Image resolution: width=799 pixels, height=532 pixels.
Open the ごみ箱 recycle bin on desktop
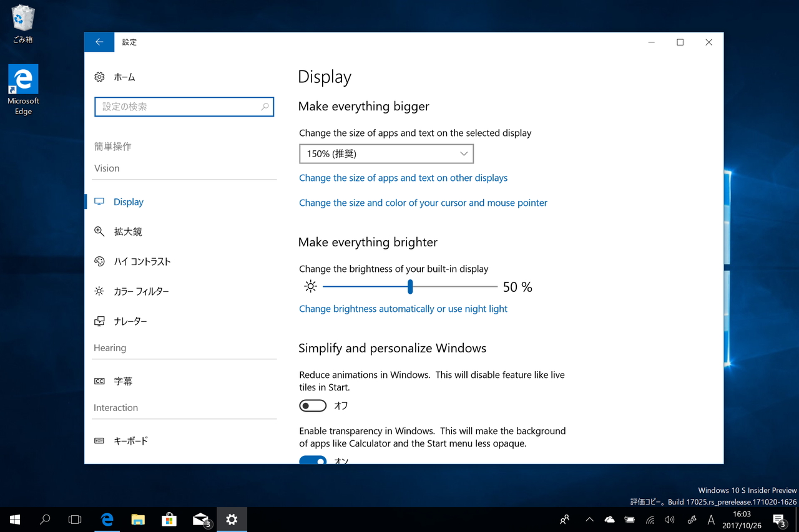(x=23, y=24)
